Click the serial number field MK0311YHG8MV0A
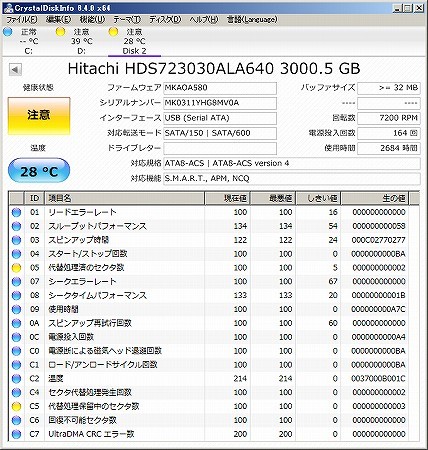 [220, 103]
